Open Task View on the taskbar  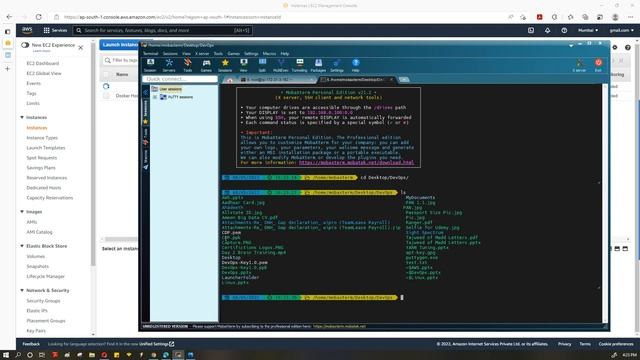42,355
